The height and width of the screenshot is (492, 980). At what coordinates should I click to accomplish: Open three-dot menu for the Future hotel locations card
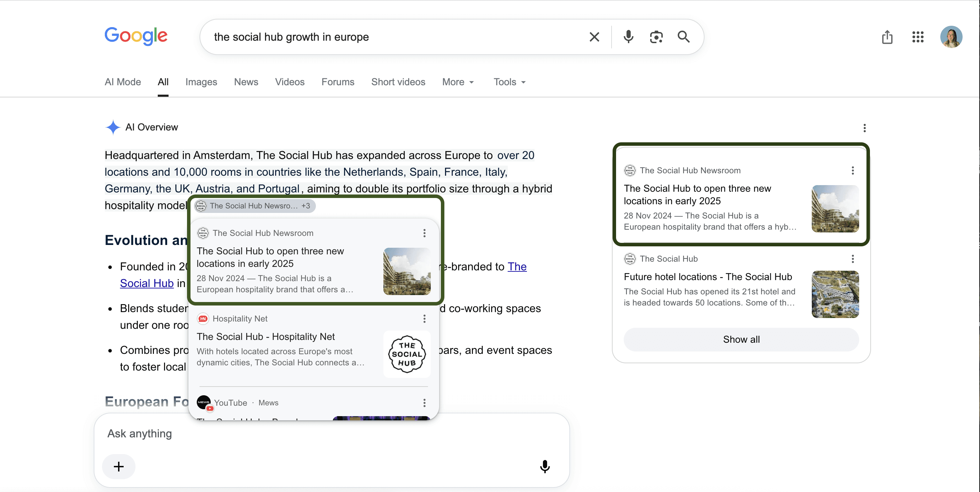tap(853, 259)
